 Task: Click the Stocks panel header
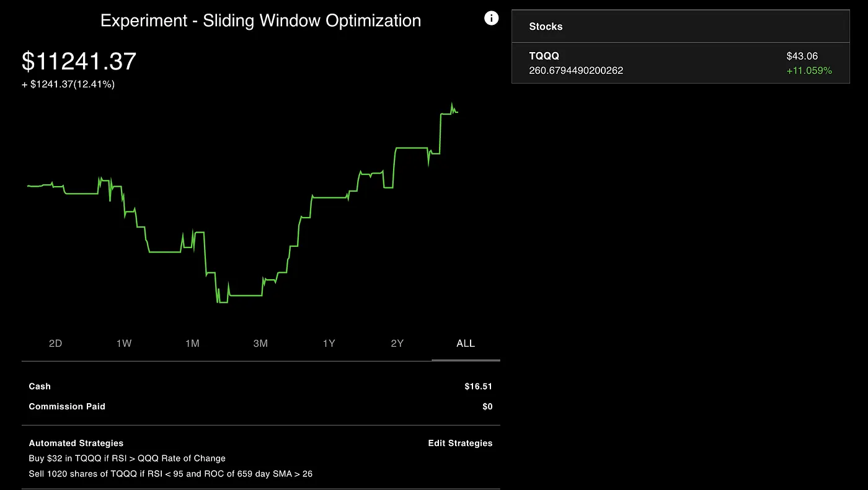click(680, 27)
